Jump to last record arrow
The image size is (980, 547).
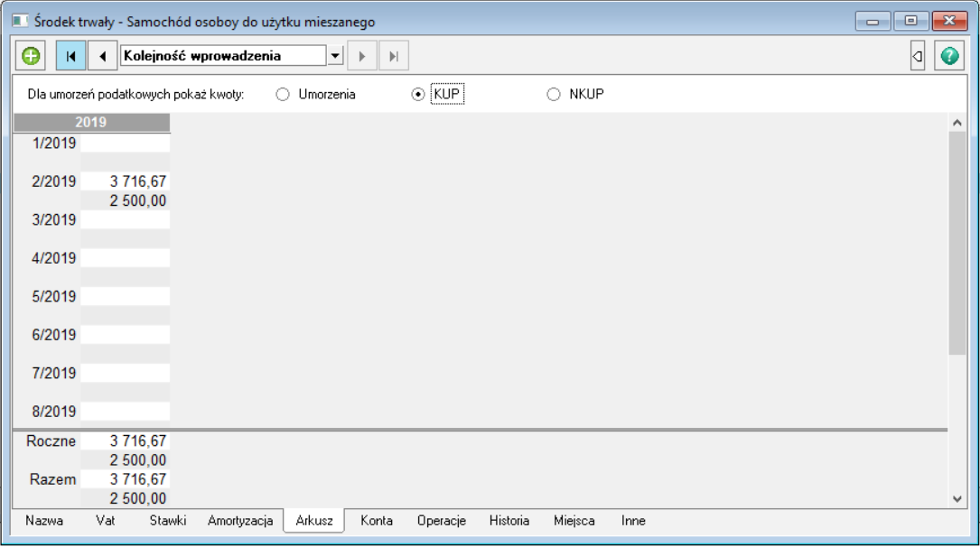click(394, 56)
